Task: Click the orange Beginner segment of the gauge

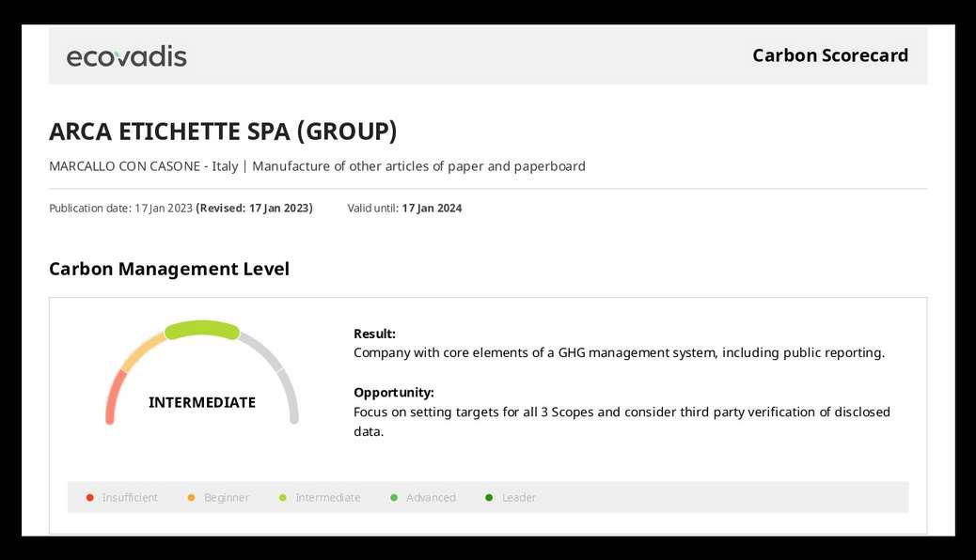Action: (x=143, y=350)
